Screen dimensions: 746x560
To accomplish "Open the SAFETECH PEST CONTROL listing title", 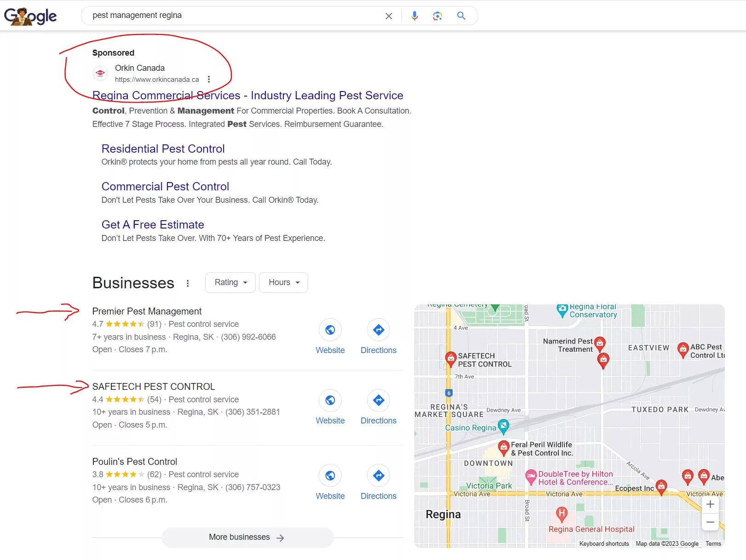I will click(x=154, y=387).
